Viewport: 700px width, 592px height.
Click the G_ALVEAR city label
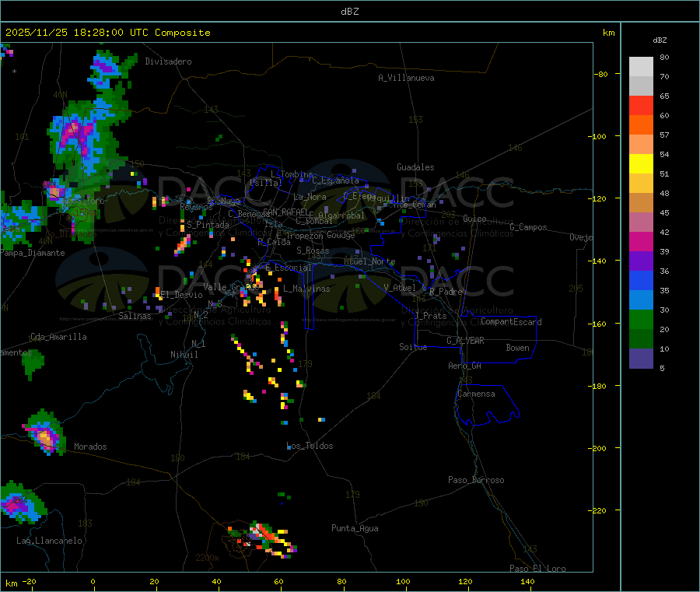pyautogui.click(x=465, y=341)
